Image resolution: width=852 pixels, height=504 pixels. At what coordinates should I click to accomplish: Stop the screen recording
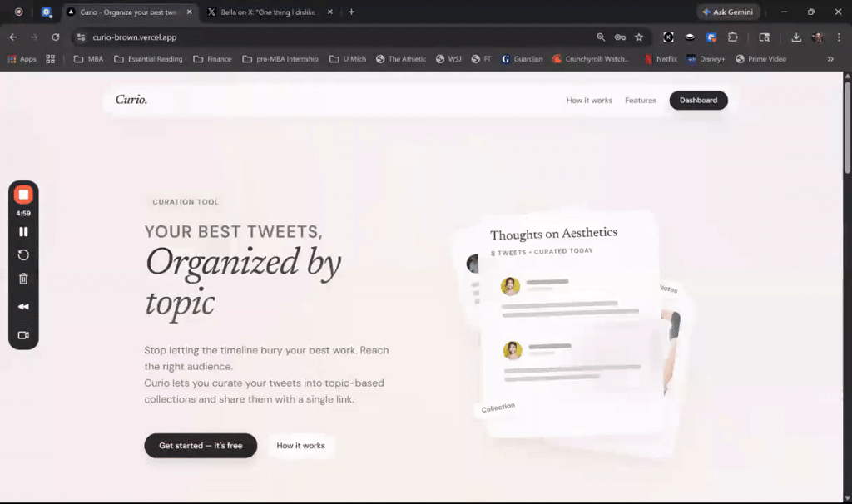pos(23,195)
